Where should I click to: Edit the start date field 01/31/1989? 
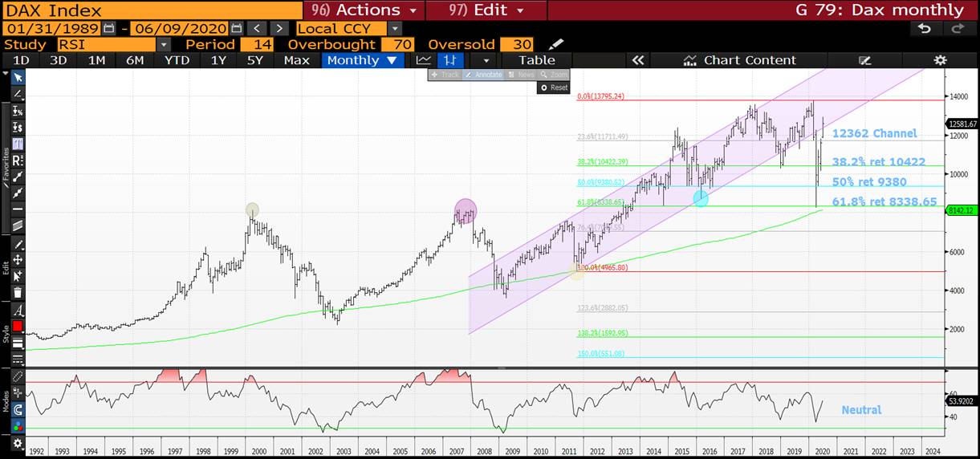tap(52, 28)
